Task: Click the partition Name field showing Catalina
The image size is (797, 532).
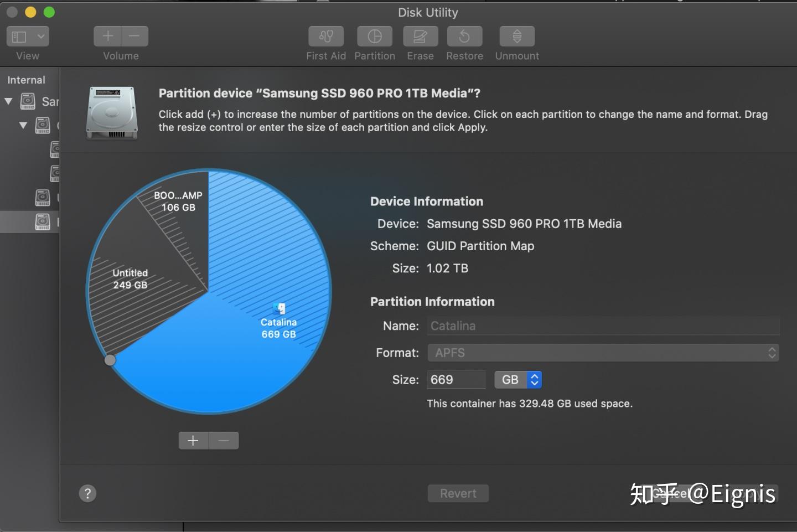Action: coord(603,326)
